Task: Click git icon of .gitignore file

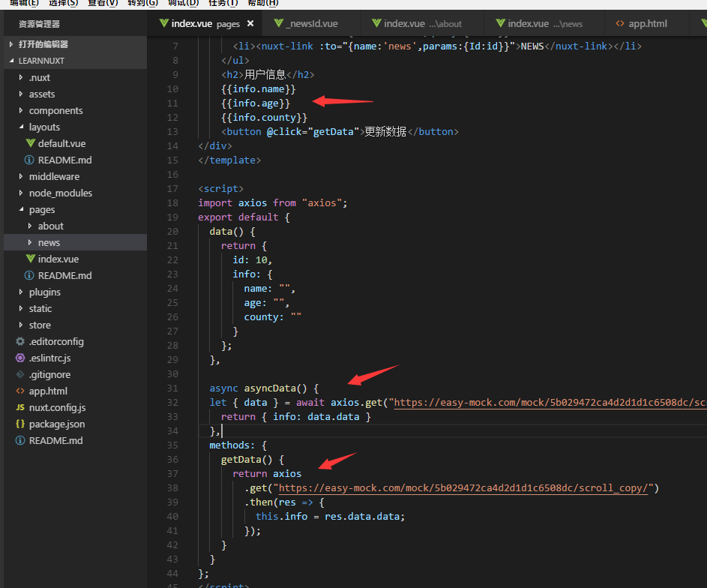Action: (20, 374)
